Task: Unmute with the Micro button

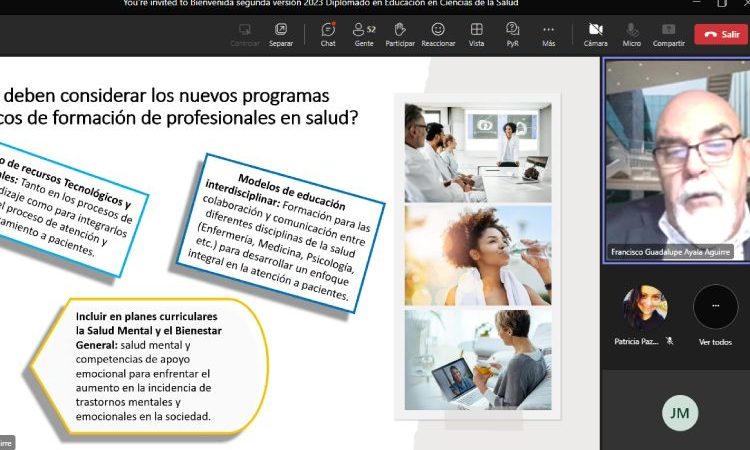Action: tap(632, 34)
